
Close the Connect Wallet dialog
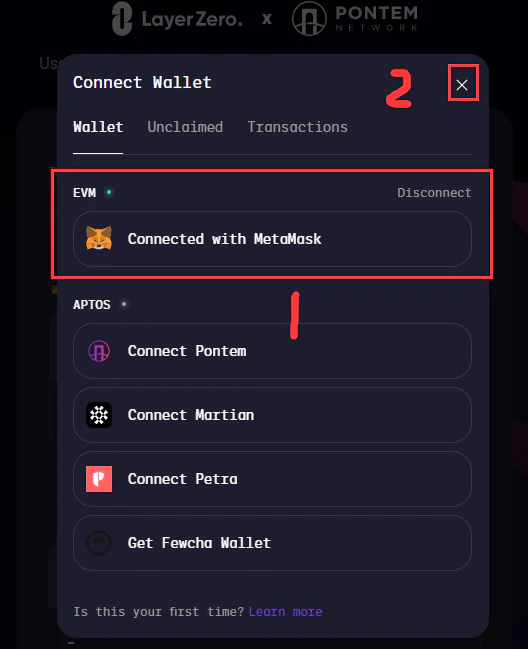pyautogui.click(x=462, y=85)
